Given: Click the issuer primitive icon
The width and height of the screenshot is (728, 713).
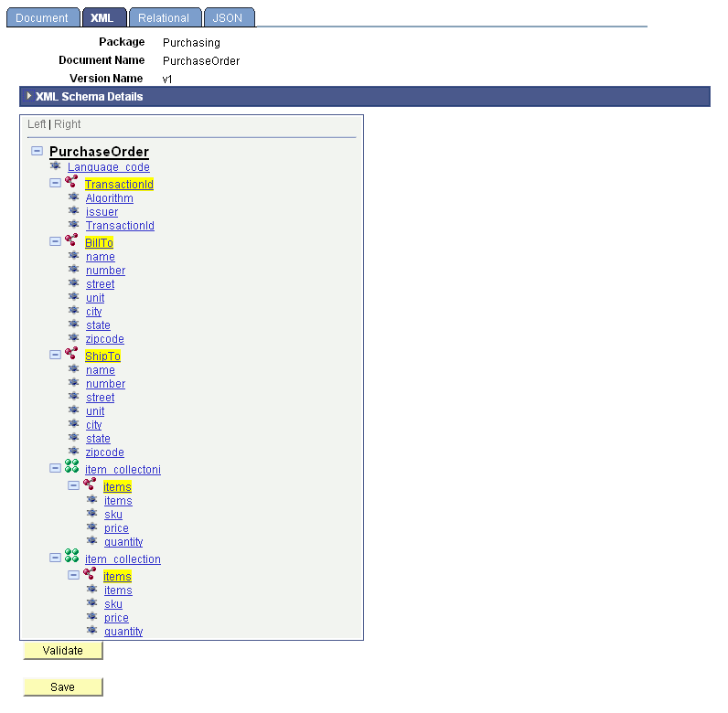Looking at the screenshot, I should tap(73, 210).
